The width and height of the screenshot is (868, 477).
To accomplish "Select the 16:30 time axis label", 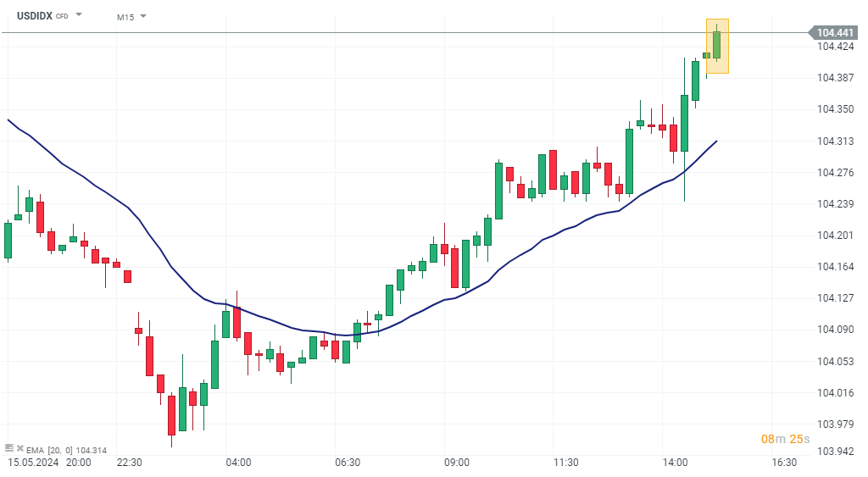I will [x=785, y=463].
